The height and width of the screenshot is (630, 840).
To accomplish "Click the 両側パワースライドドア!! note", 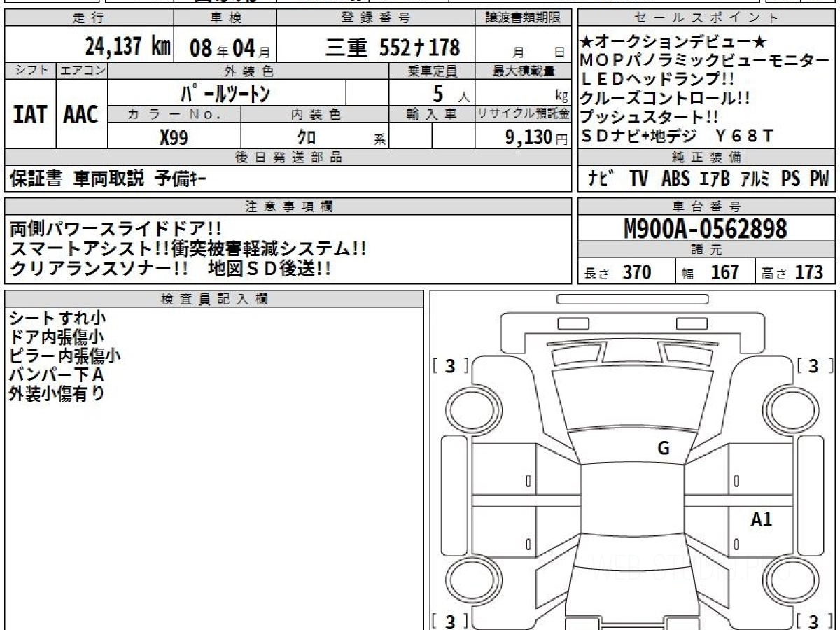I will click(x=116, y=228).
